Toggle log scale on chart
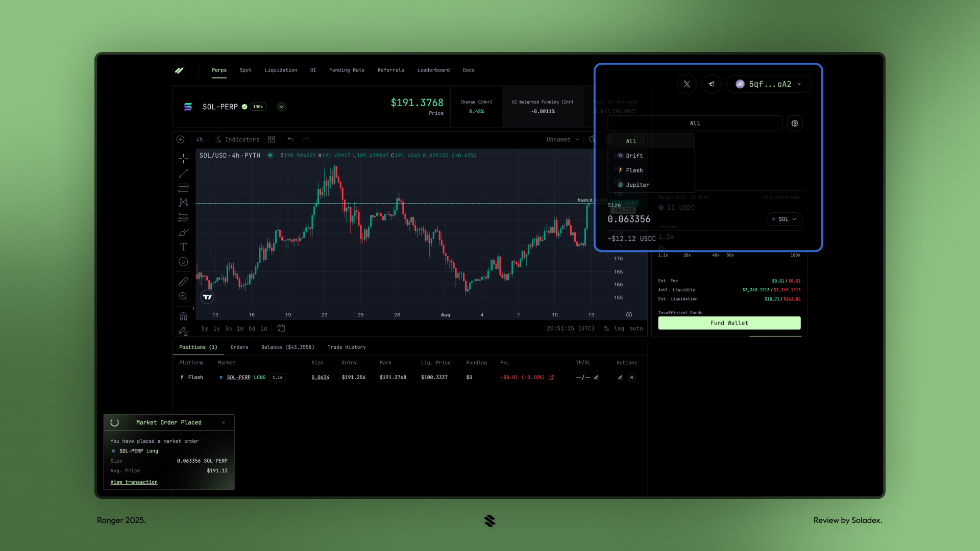This screenshot has width=980, height=551. coord(619,329)
